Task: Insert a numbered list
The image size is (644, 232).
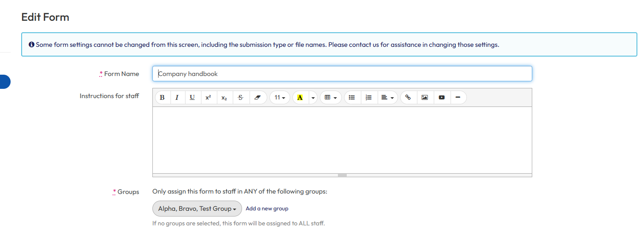Action: coord(369,98)
